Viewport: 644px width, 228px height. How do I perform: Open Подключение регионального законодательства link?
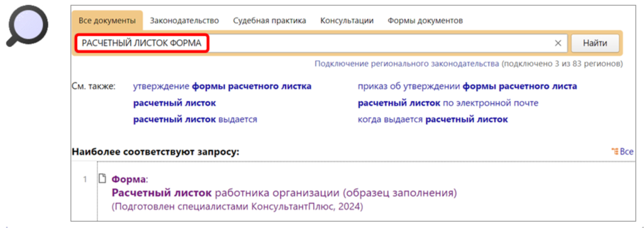tap(407, 64)
